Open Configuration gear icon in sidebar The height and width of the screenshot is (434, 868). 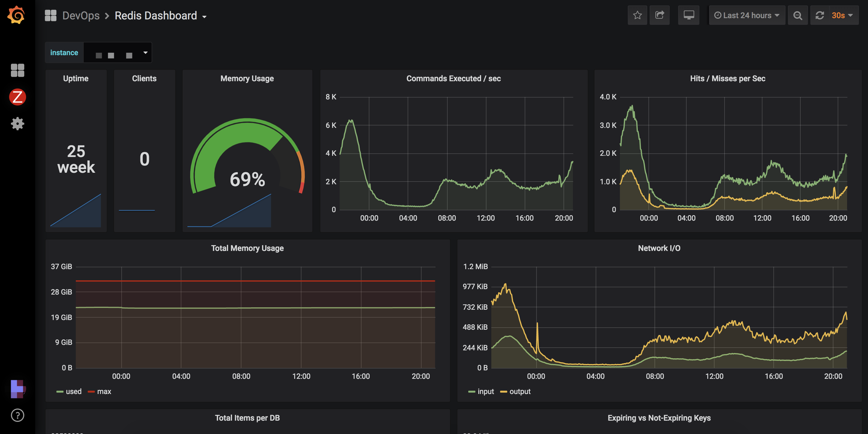pyautogui.click(x=18, y=124)
